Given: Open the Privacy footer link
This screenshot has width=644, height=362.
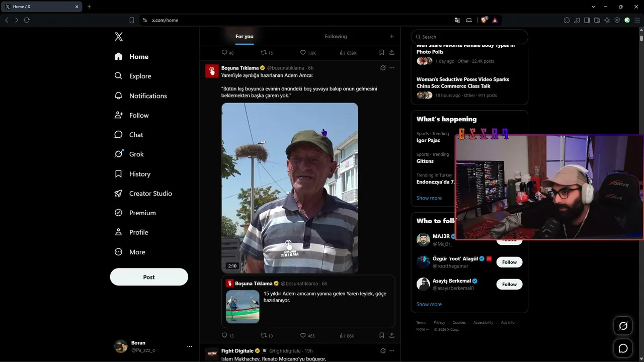Looking at the screenshot, I should click(x=439, y=322).
